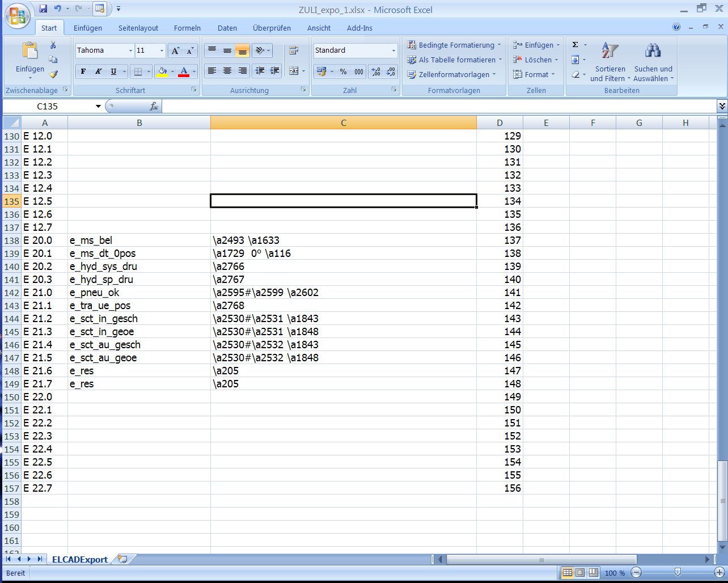Open the Seitenlayout ribbon tab

(x=138, y=28)
